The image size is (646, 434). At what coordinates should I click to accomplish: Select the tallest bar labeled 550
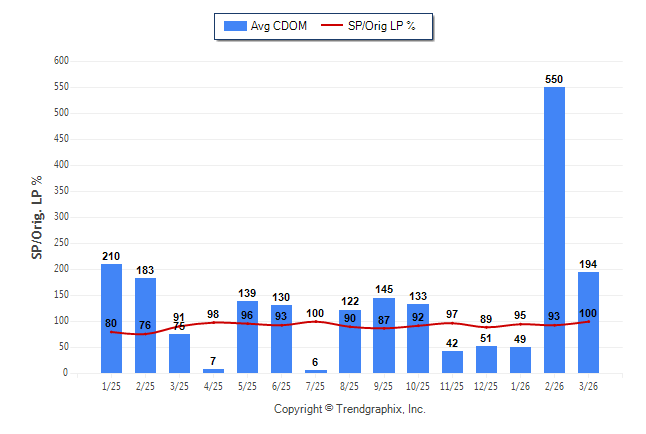554,230
